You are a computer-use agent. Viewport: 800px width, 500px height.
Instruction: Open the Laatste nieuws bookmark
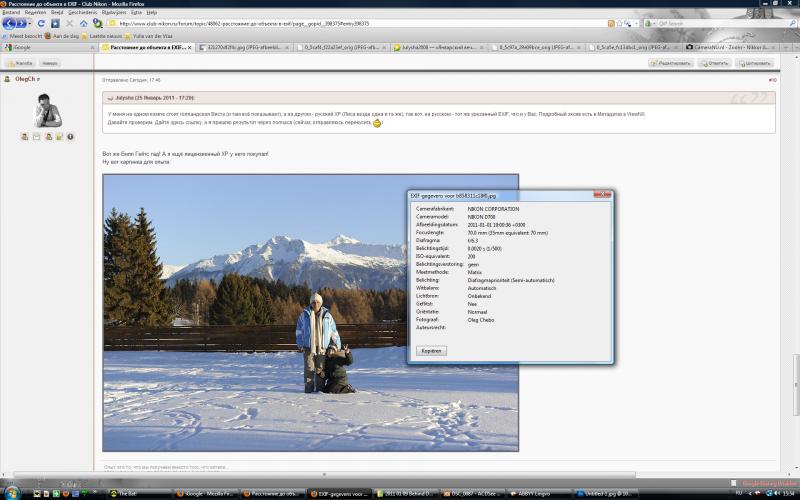tap(102, 36)
